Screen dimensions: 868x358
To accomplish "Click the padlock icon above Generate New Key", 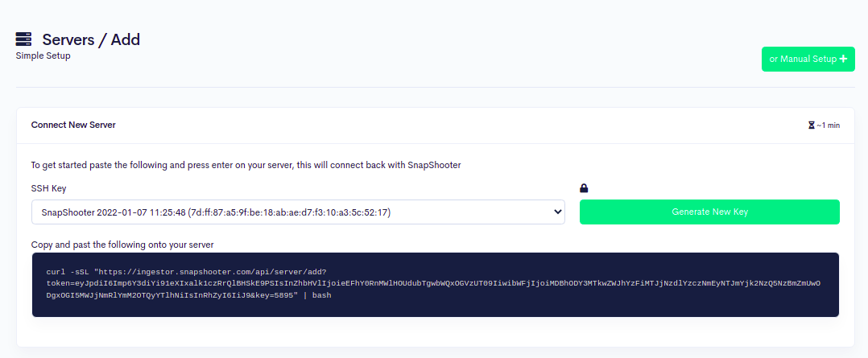I will [x=584, y=188].
